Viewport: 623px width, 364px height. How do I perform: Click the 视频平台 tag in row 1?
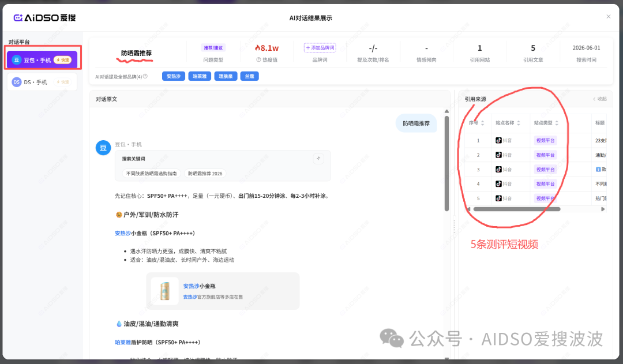[x=545, y=140]
